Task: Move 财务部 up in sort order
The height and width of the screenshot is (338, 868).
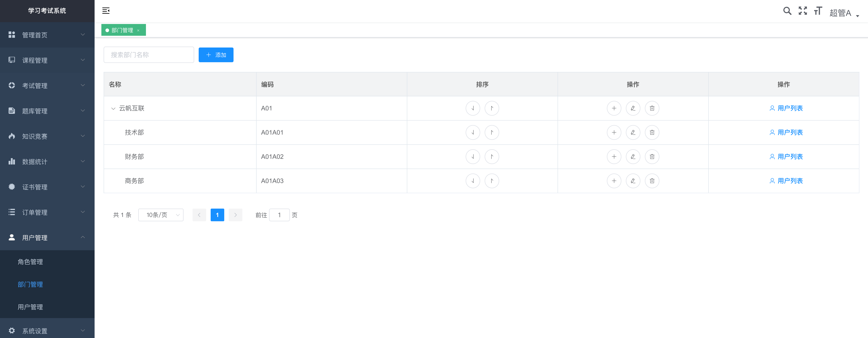Action: click(x=492, y=157)
